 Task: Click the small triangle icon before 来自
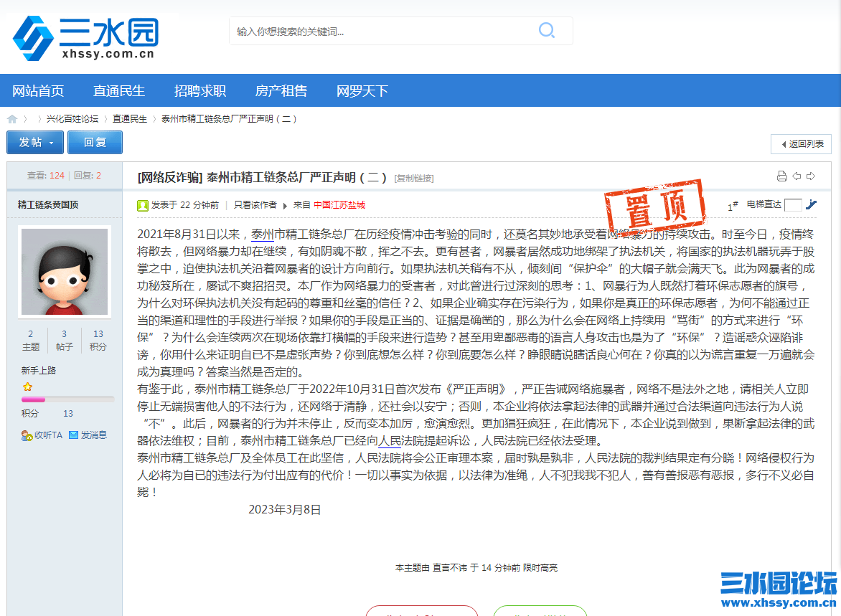click(285, 205)
